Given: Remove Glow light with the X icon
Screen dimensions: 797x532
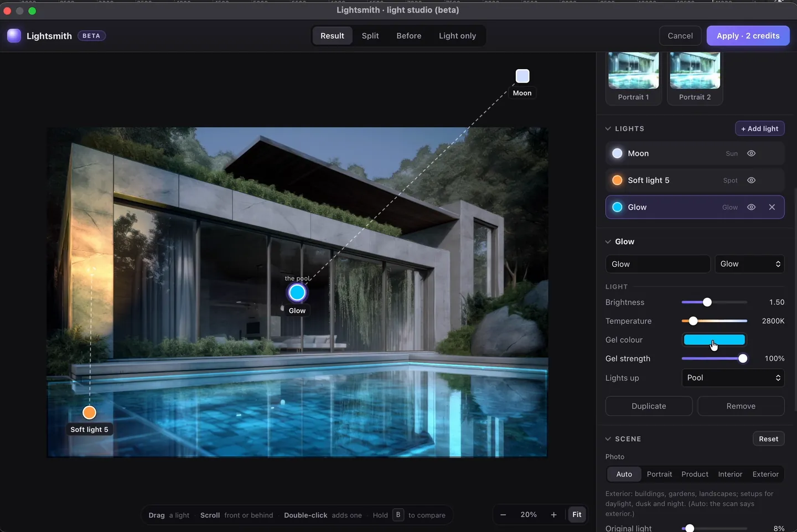Looking at the screenshot, I should [772, 207].
